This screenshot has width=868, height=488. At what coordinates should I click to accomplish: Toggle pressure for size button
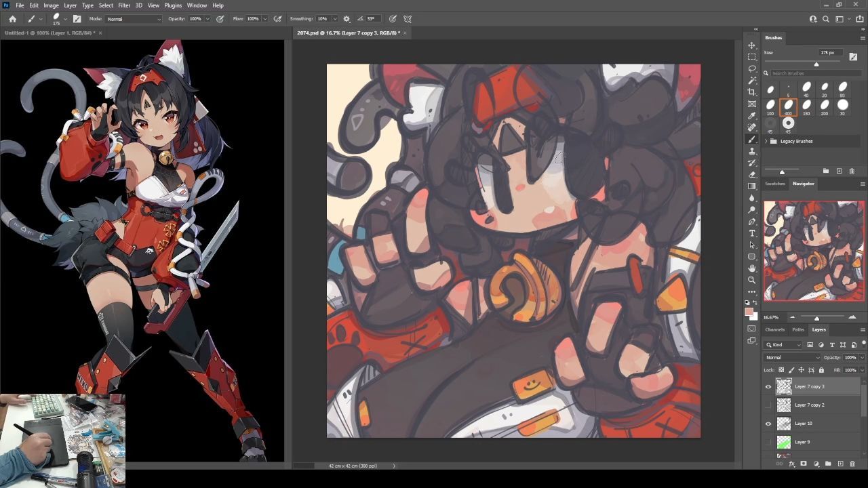coord(393,19)
